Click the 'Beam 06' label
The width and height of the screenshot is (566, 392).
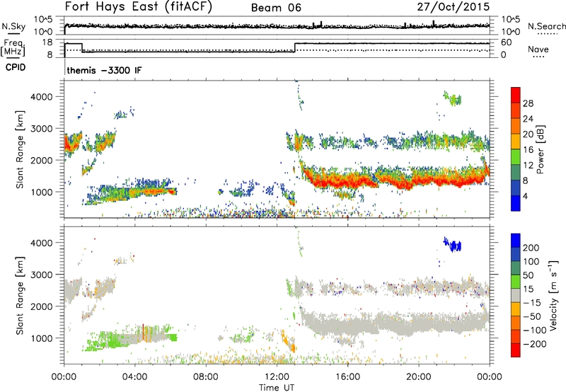(x=276, y=8)
